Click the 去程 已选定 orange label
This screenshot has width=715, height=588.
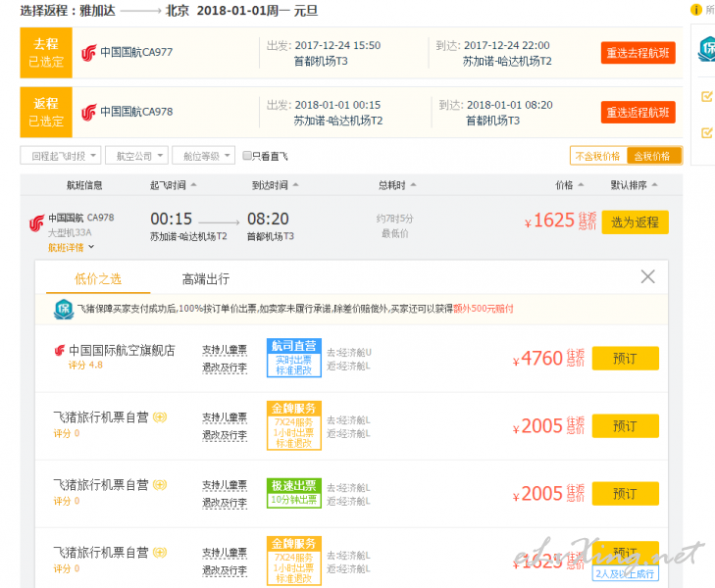[46, 53]
